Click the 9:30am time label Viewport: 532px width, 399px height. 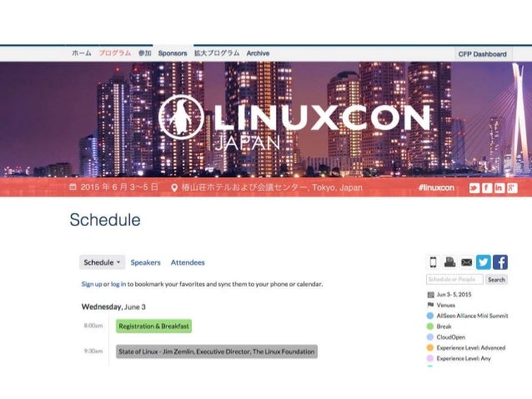pos(93,351)
